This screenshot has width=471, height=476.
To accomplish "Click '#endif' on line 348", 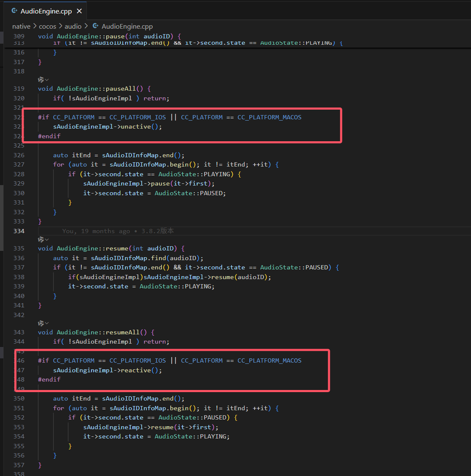I will (x=49, y=379).
